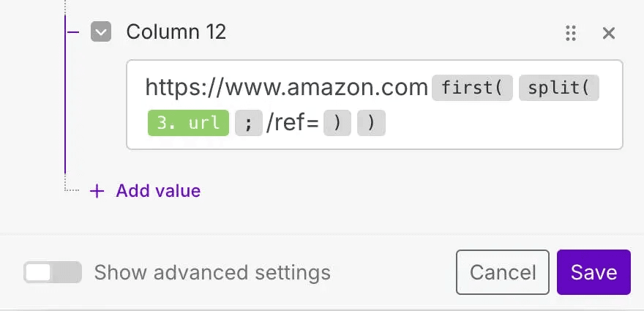Click the Column 12 label
The width and height of the screenshot is (644, 311).
click(176, 32)
